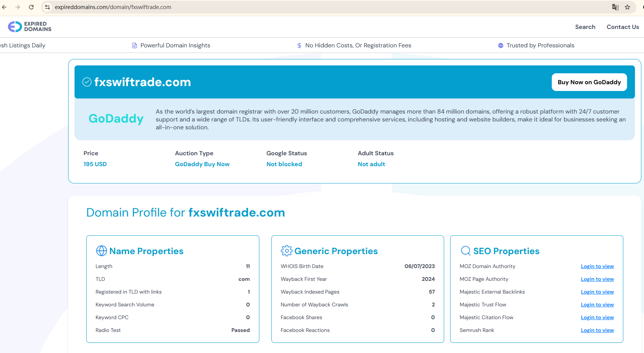The width and height of the screenshot is (644, 353).
Task: Click the Registered in TLD with links label
Action: click(129, 292)
